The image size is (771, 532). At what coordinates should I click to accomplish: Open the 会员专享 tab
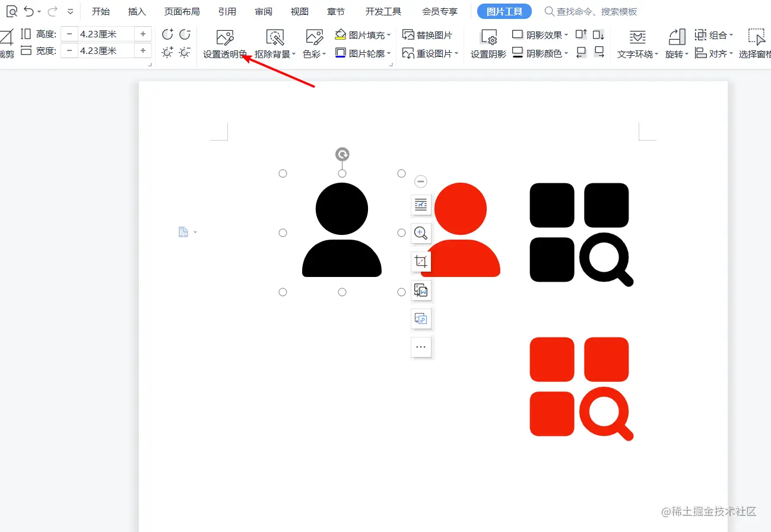(440, 12)
